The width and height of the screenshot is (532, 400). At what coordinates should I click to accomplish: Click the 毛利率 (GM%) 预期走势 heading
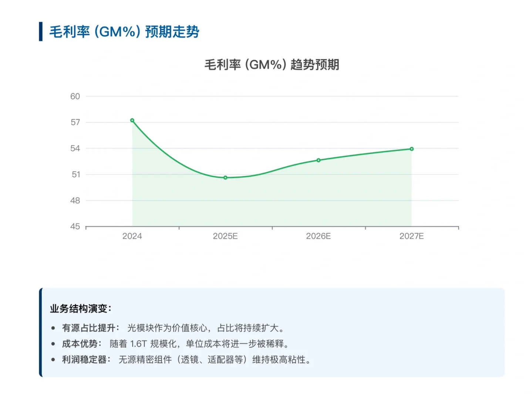(x=124, y=32)
